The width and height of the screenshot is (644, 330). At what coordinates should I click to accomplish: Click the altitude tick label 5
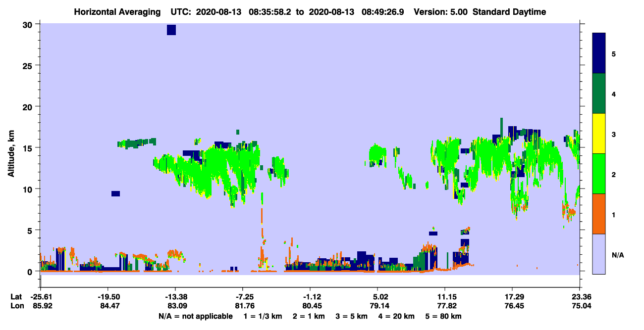coord(31,230)
